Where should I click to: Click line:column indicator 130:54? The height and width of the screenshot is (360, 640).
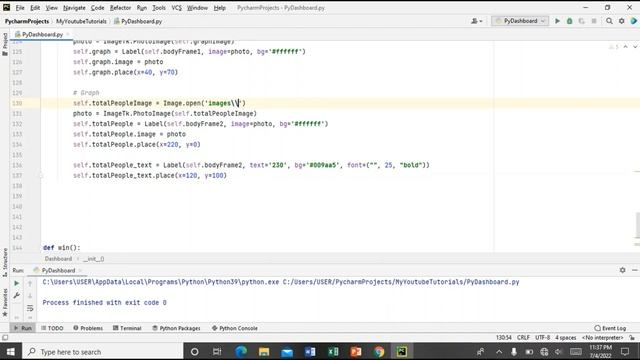[504, 338]
